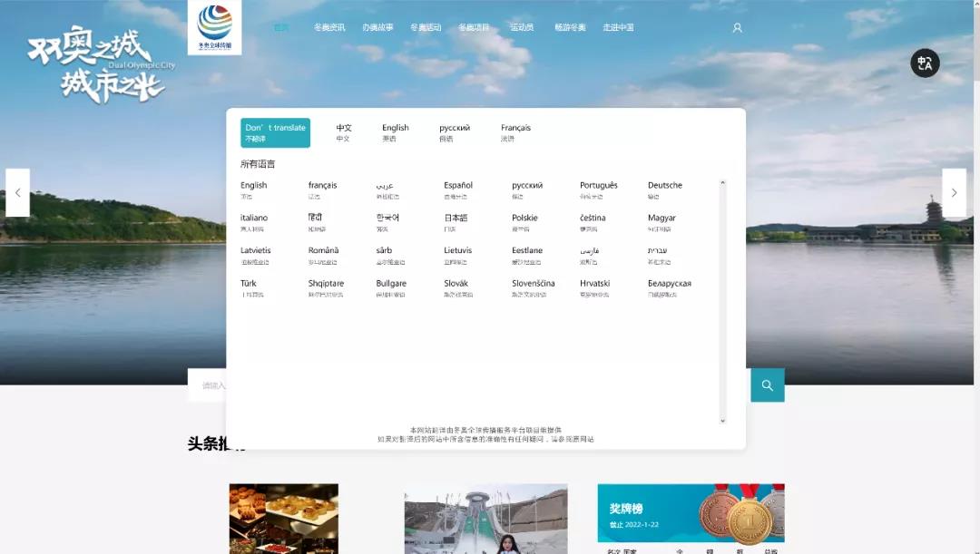980x554 pixels.
Task: Click the magnifier search button
Action: pyautogui.click(x=767, y=385)
